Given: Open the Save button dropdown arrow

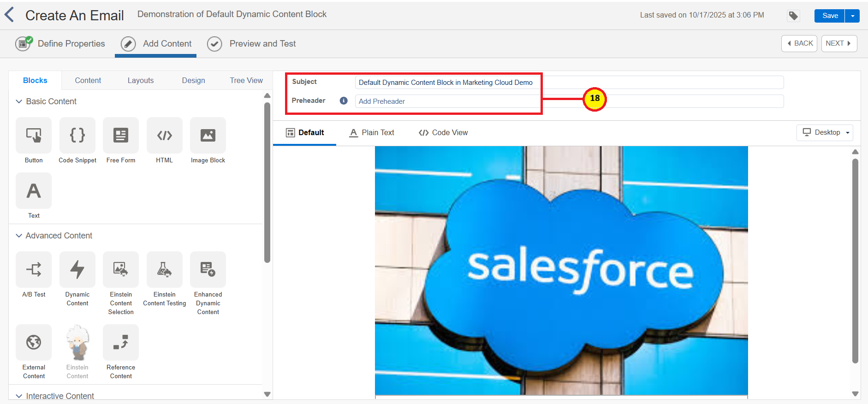Looking at the screenshot, I should (x=852, y=16).
